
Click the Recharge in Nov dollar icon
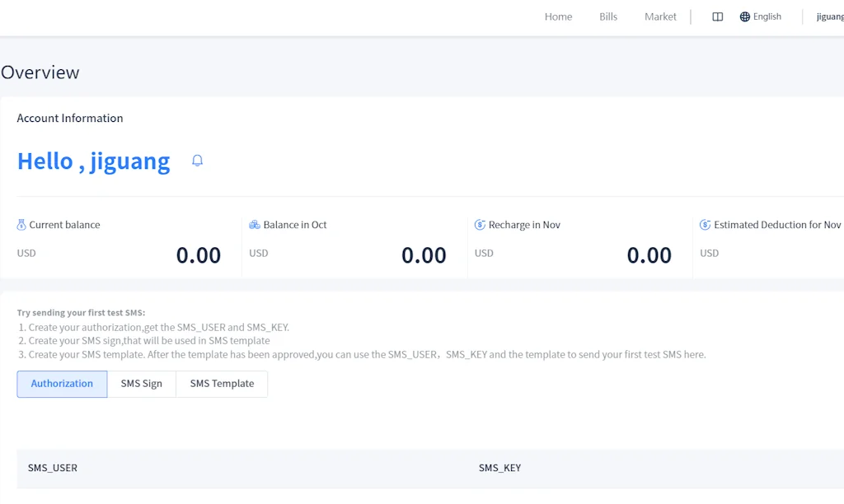coord(480,225)
